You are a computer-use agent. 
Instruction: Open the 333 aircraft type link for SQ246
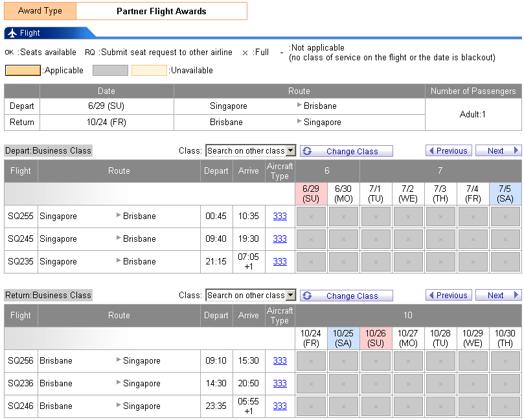[280, 406]
